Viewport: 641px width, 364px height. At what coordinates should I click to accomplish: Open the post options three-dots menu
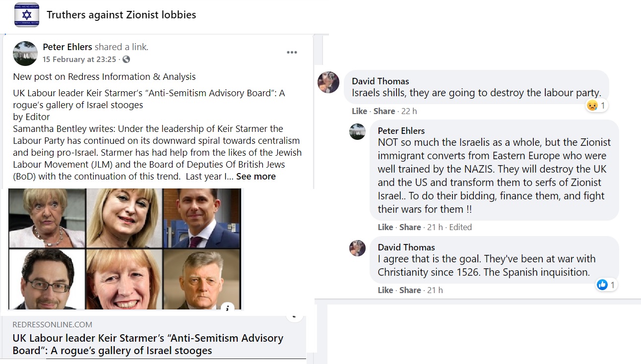tap(292, 53)
